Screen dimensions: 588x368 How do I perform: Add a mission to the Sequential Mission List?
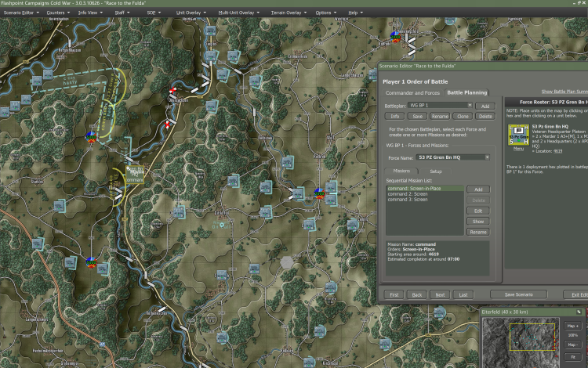pos(478,189)
